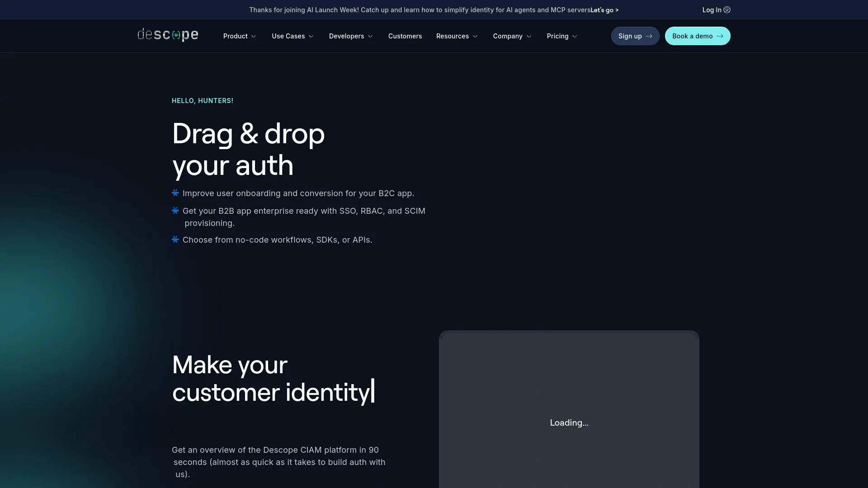
Task: Open the Developers menu
Action: click(x=351, y=36)
